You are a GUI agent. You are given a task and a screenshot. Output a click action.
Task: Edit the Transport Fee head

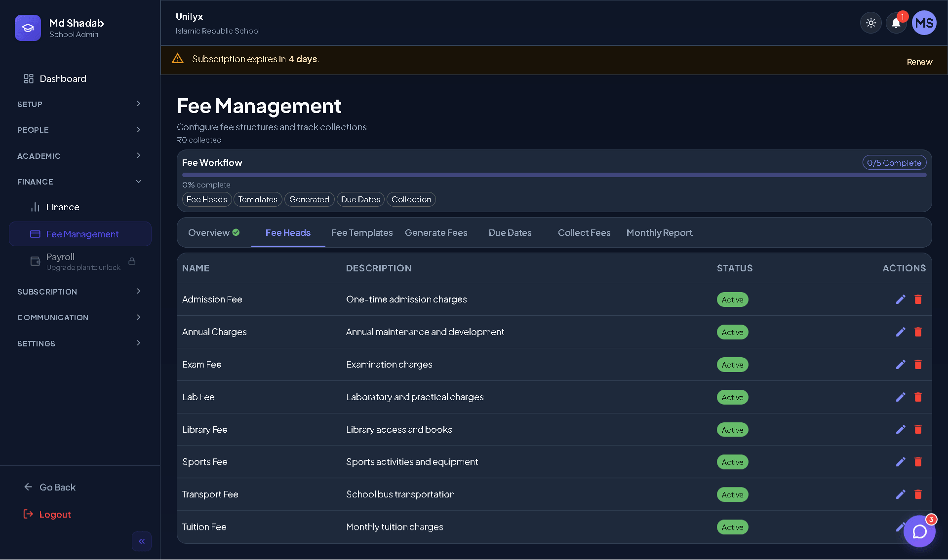click(x=901, y=494)
